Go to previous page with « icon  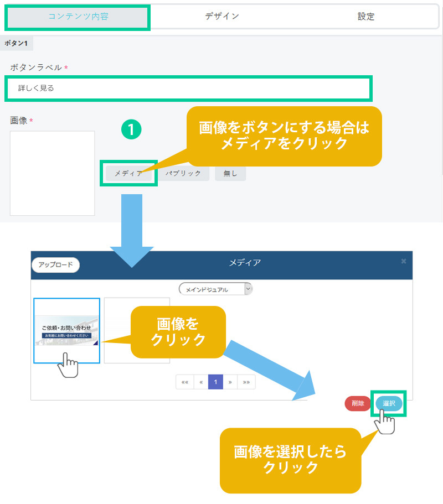click(x=201, y=382)
